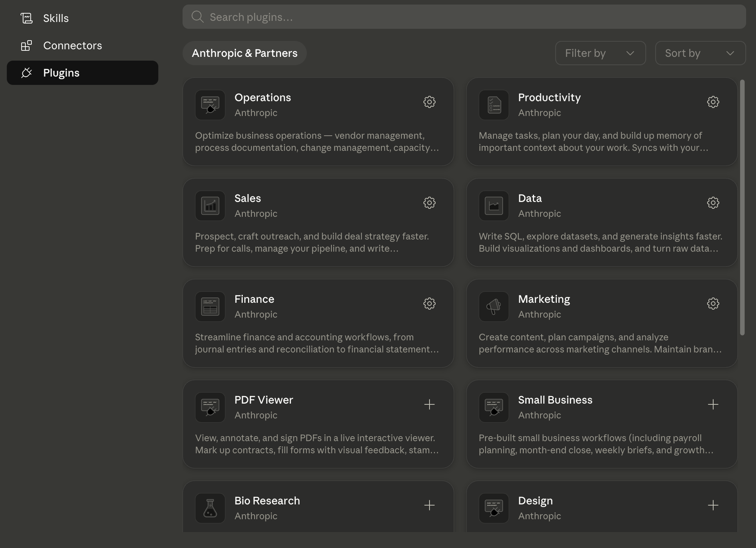The image size is (756, 548).
Task: Click the Design plugin icon
Action: (494, 508)
